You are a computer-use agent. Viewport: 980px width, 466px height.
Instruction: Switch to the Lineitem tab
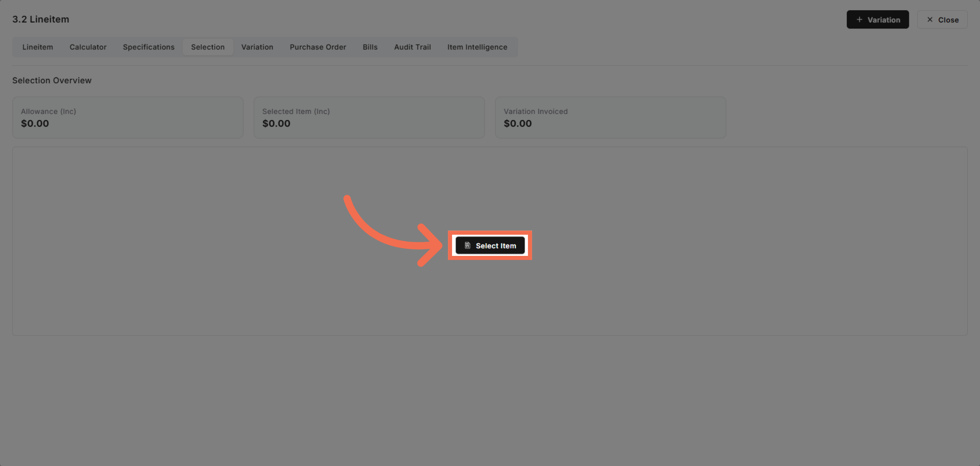point(38,47)
